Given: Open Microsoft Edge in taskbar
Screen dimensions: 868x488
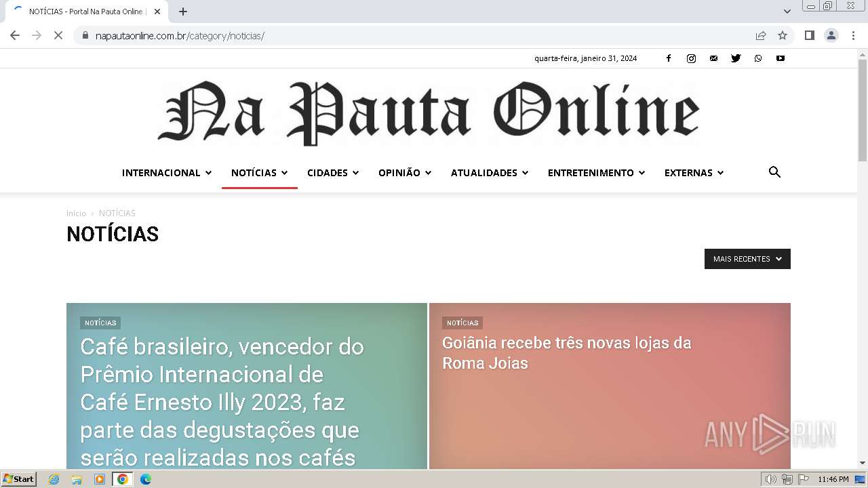Looking at the screenshot, I should (x=146, y=479).
